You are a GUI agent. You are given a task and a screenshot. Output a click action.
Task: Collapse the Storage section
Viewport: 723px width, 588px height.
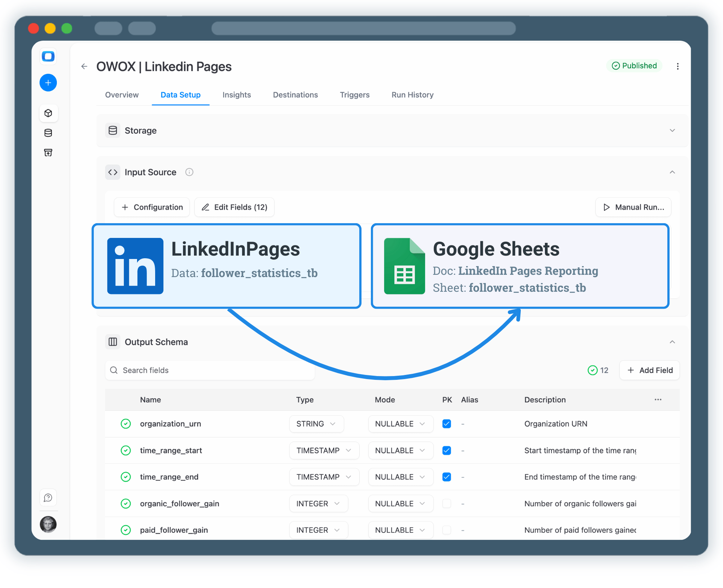click(x=673, y=130)
